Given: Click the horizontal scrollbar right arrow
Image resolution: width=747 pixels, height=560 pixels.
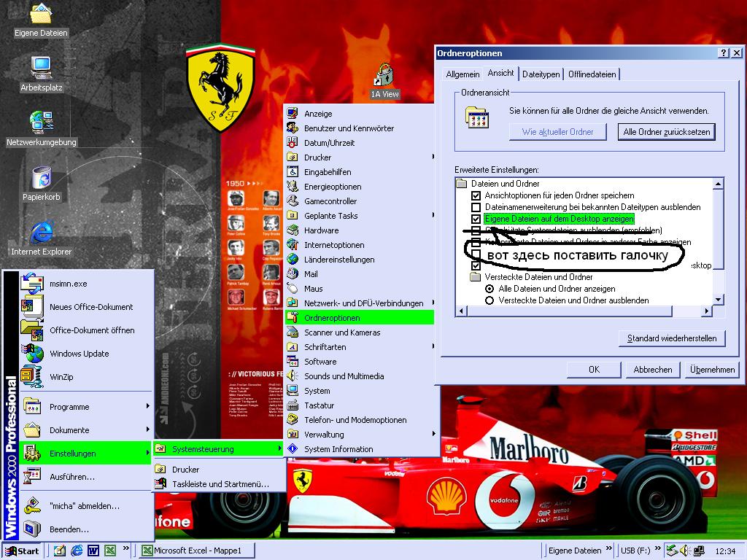Looking at the screenshot, I should tap(707, 311).
